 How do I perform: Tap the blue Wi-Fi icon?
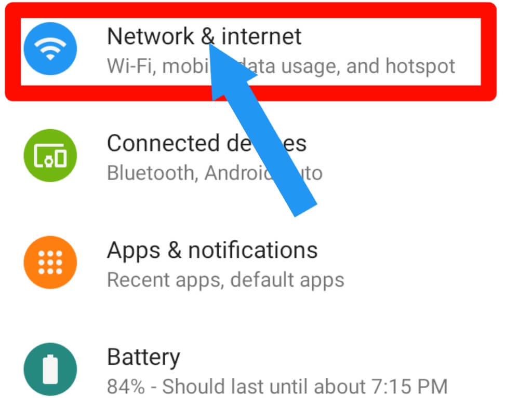[x=50, y=48]
